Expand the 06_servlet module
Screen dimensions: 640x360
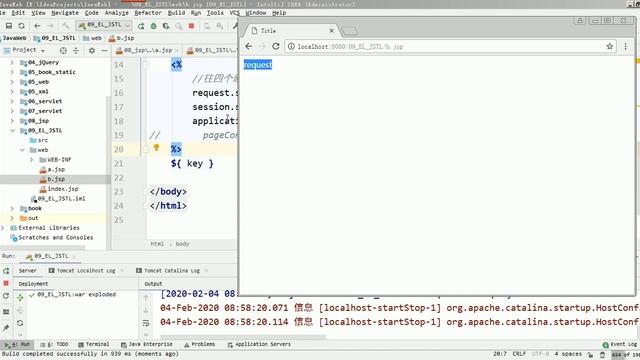(12, 101)
